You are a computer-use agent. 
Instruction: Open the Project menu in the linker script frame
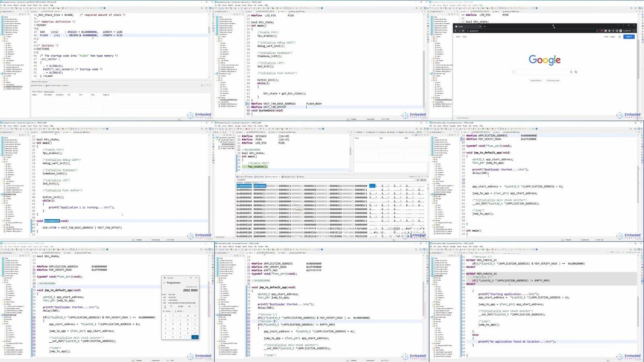(x=35, y=5)
